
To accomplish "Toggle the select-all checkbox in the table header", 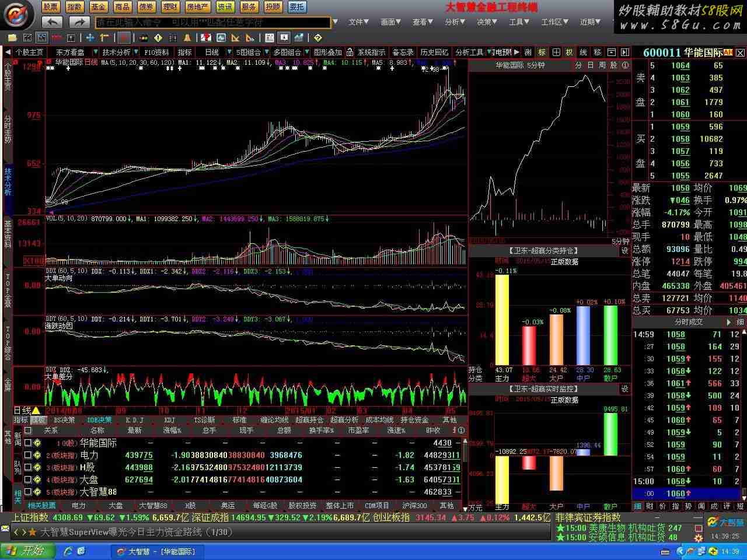I will 27,430.
